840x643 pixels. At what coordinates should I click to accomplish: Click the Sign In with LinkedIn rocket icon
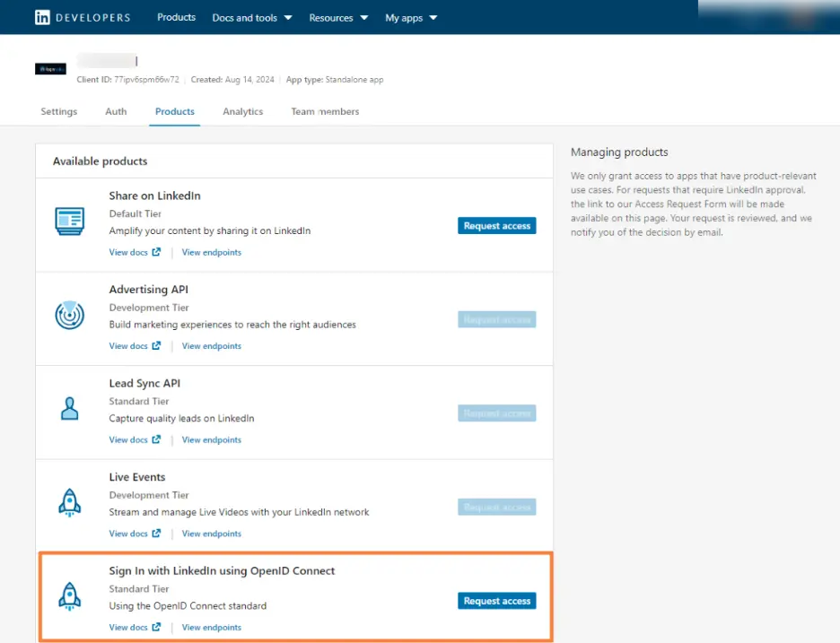pyautogui.click(x=70, y=595)
